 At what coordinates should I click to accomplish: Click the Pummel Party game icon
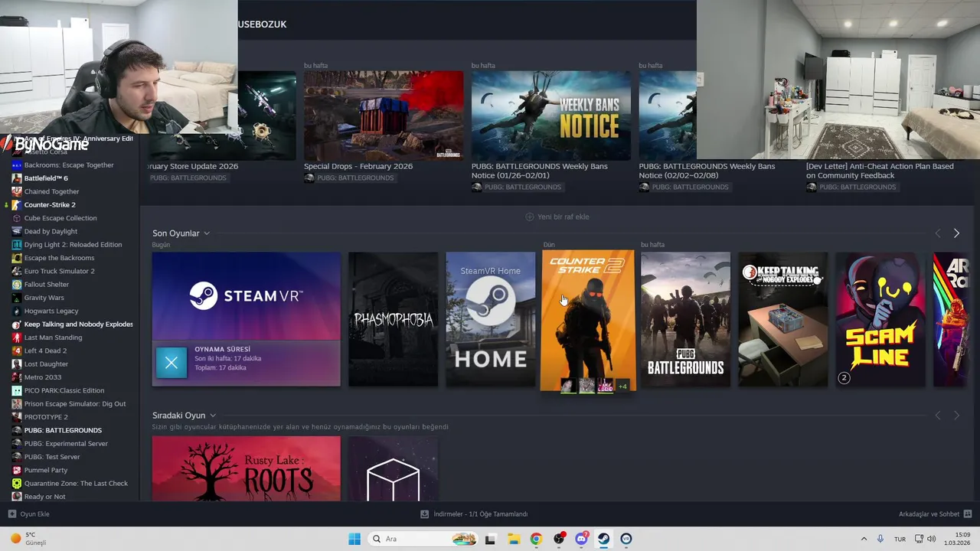pyautogui.click(x=17, y=470)
